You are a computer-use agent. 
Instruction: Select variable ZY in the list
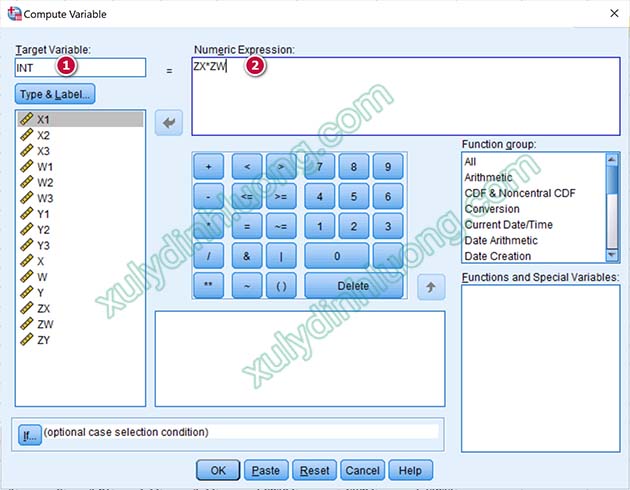[x=80, y=340]
